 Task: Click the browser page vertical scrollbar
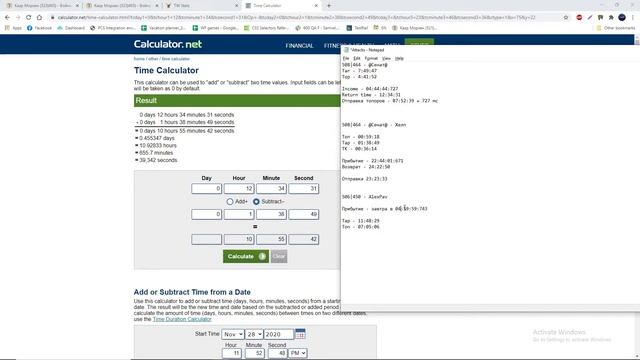[637, 196]
